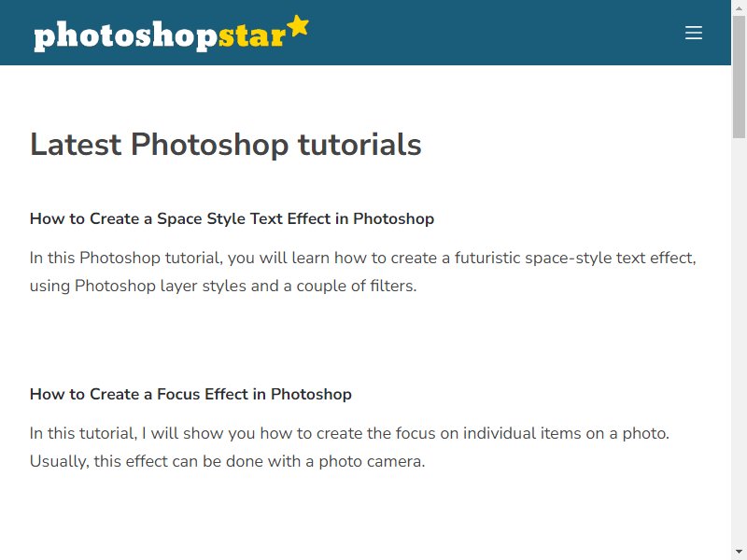This screenshot has height=560, width=747.
Task: Open the Space Style Text Effect tutorial
Action: point(232,218)
